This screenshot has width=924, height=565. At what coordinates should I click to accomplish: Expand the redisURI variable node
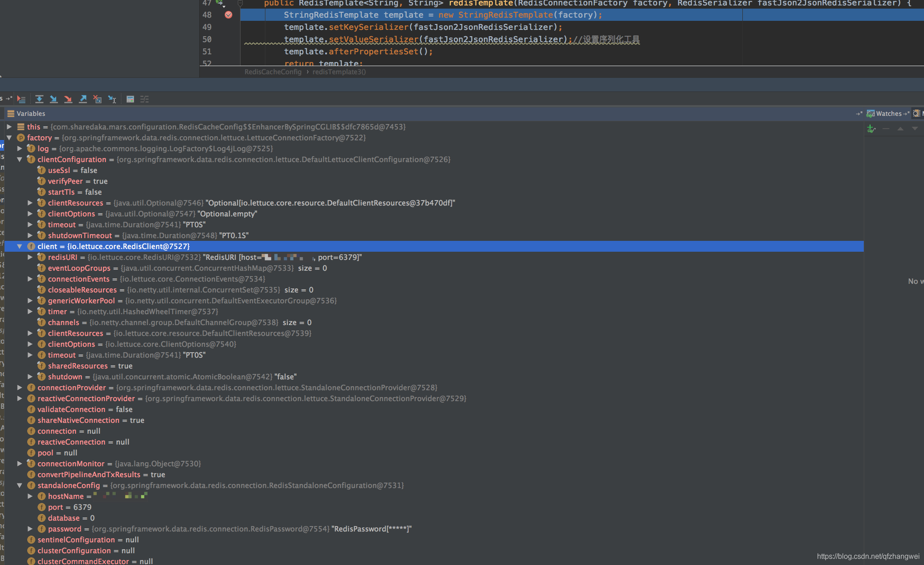point(30,257)
